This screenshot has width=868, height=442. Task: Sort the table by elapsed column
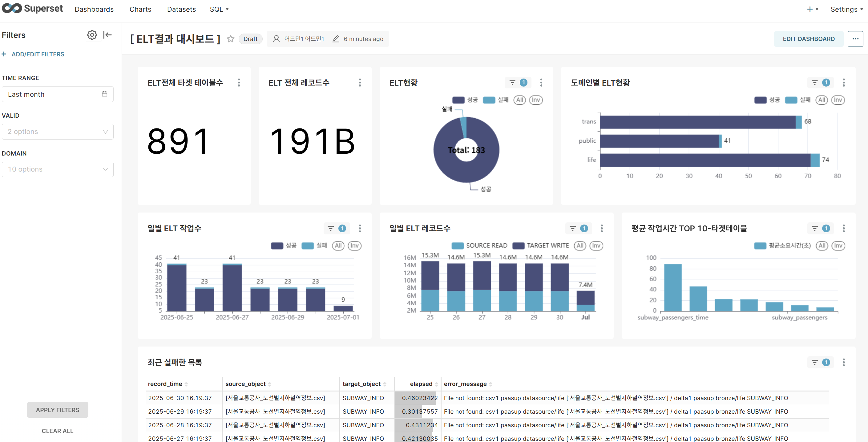424,384
